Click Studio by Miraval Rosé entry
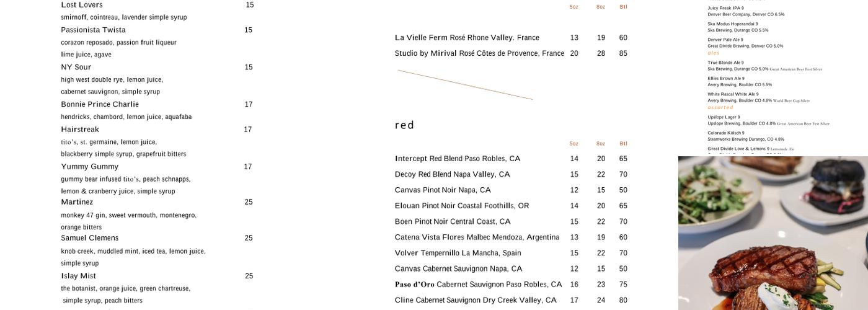 point(479,53)
